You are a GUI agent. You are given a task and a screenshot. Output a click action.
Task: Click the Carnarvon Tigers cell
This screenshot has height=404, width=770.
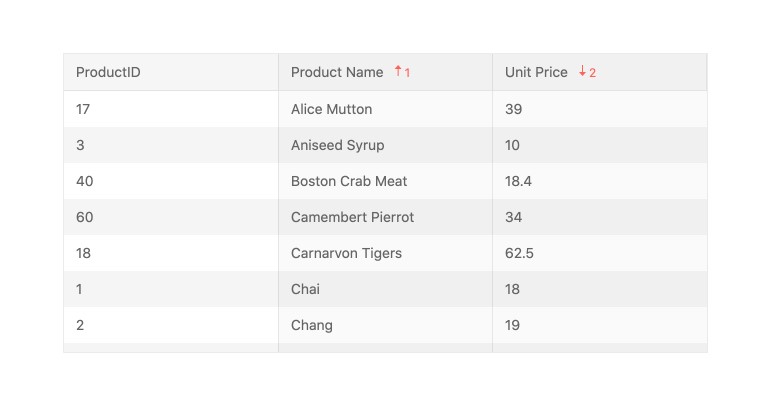pyautogui.click(x=346, y=253)
